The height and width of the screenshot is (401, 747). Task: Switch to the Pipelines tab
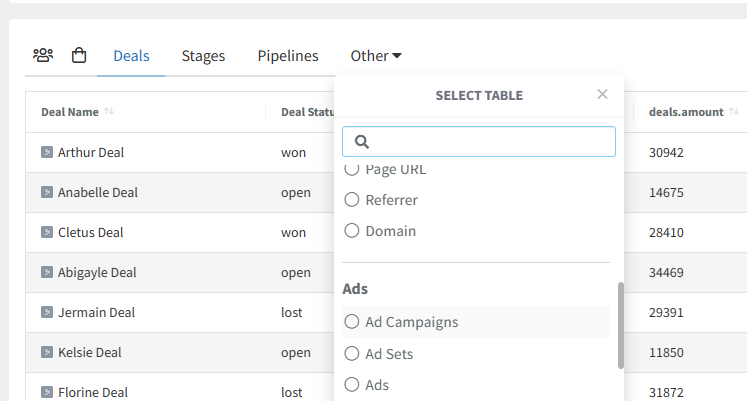[288, 56]
